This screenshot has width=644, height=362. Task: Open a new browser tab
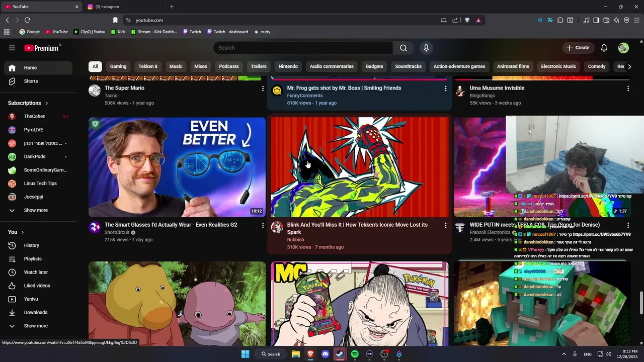point(172,7)
